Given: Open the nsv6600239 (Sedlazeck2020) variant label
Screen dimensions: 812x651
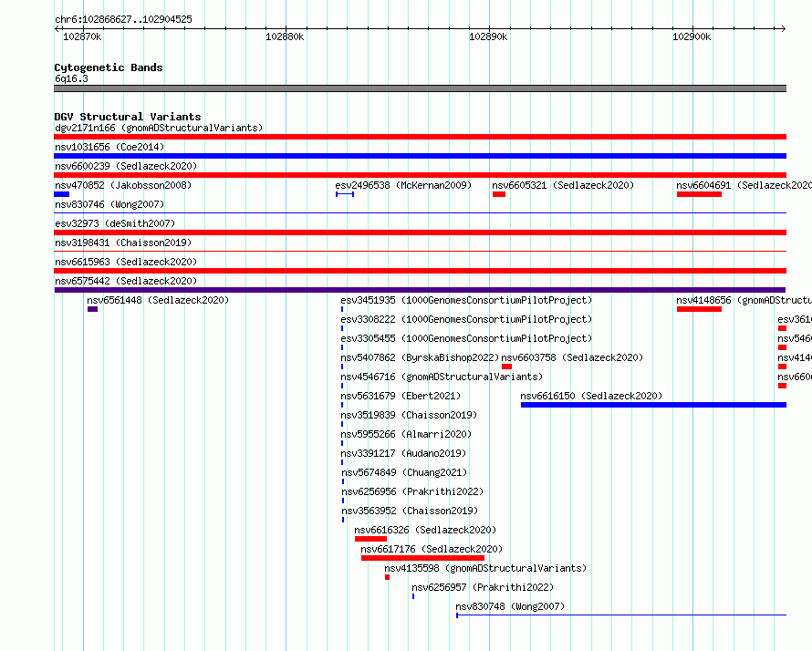Looking at the screenshot, I should 126,166.
